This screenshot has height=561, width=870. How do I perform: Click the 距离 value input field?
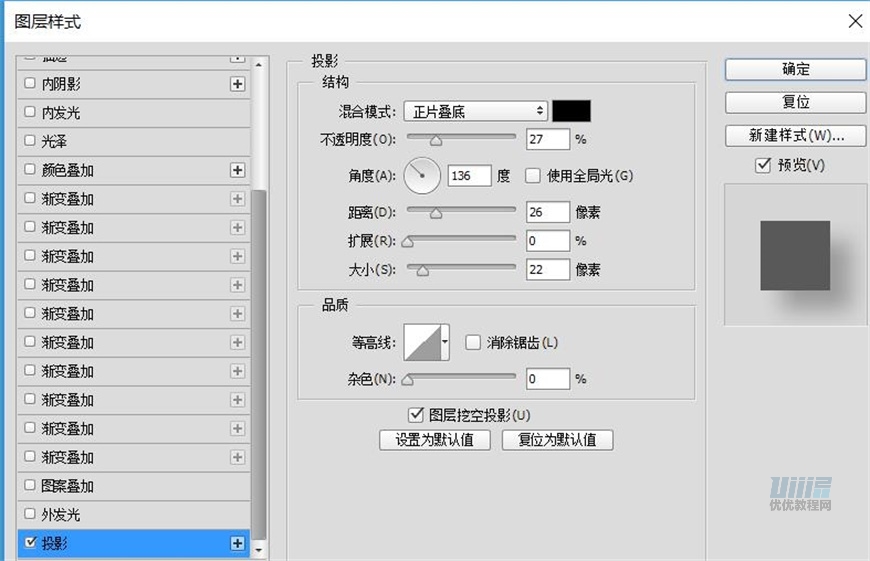tap(547, 211)
